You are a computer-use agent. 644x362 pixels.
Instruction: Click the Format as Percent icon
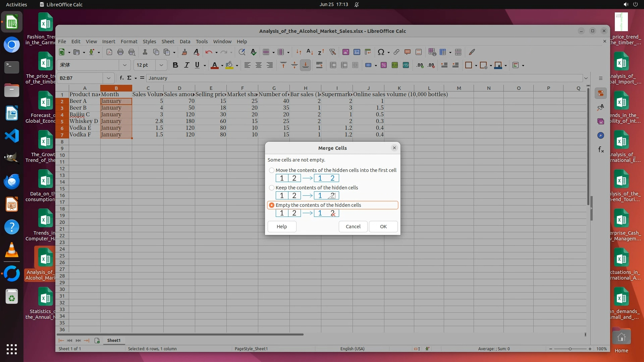tap(384, 65)
